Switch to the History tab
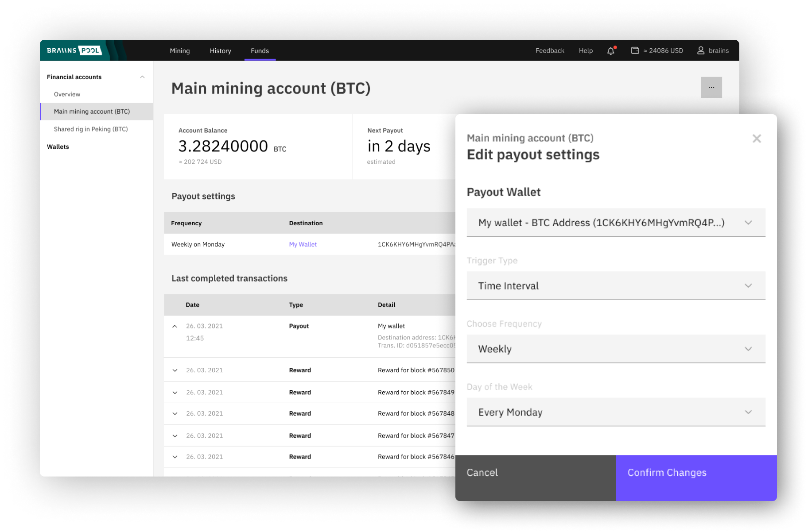 point(220,51)
